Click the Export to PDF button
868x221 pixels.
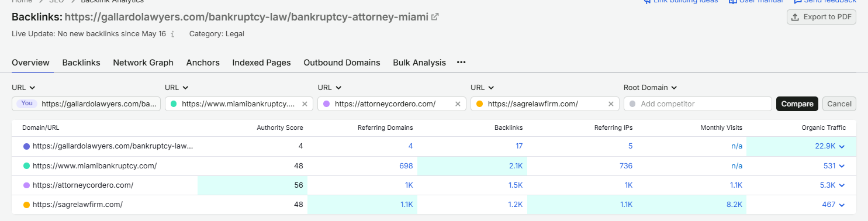pos(821,17)
